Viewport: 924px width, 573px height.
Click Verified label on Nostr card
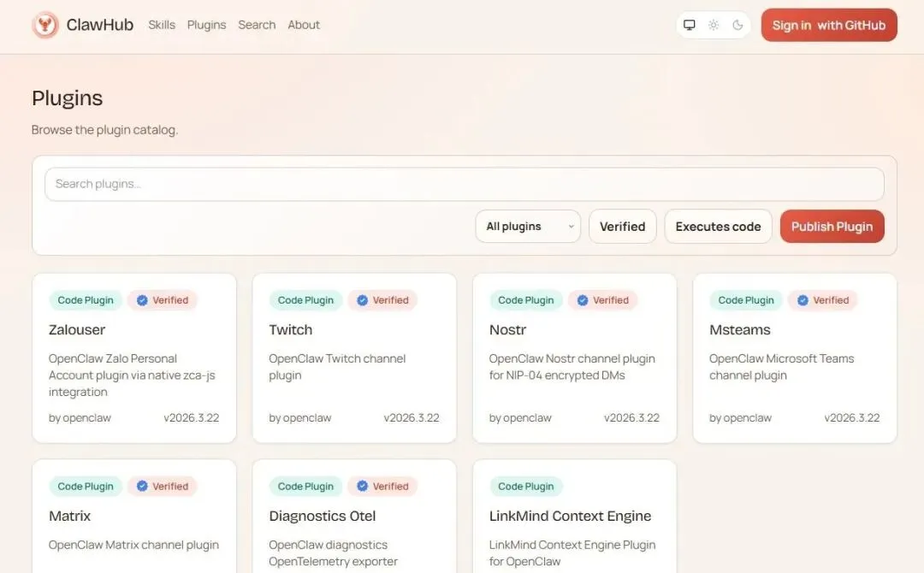point(611,300)
